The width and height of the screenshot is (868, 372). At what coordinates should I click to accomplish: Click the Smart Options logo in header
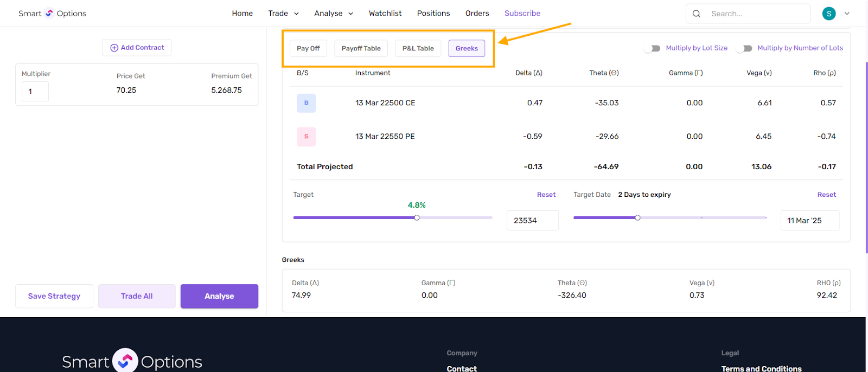click(52, 14)
